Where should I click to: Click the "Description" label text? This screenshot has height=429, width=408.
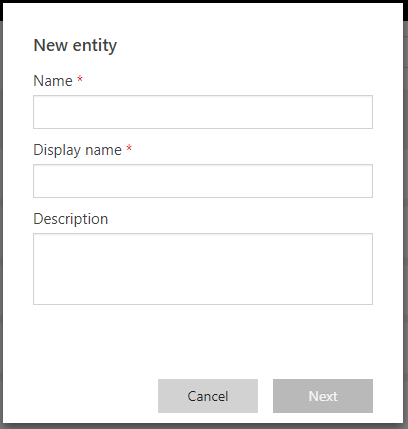pos(71,219)
